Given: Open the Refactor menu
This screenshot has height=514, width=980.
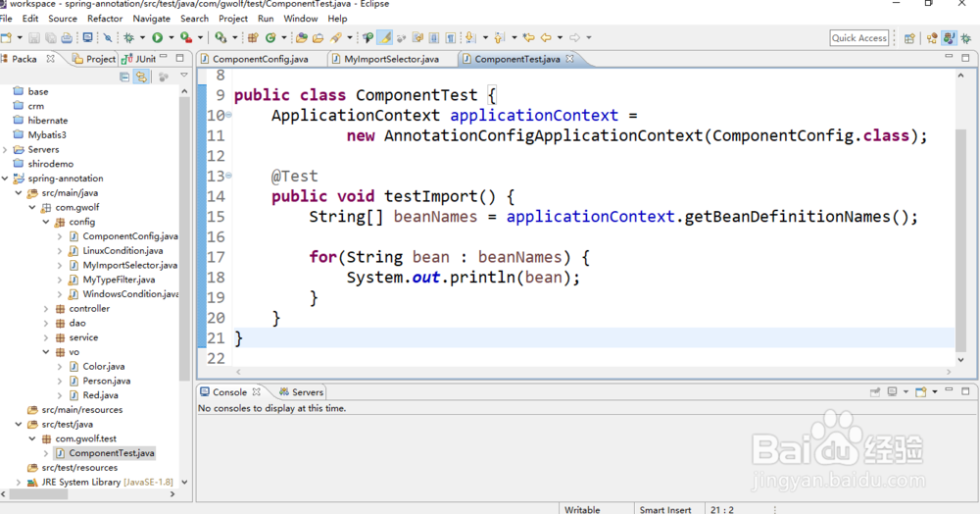Looking at the screenshot, I should [105, 19].
